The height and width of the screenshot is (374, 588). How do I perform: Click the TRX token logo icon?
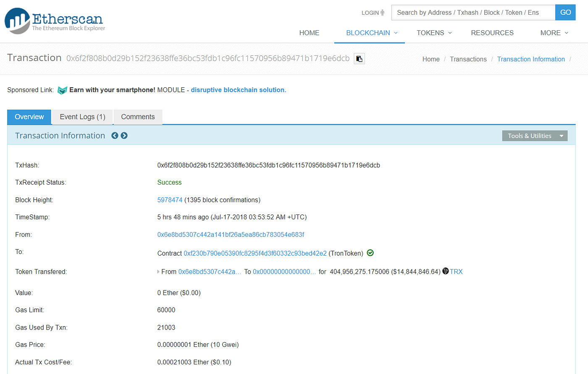click(446, 271)
